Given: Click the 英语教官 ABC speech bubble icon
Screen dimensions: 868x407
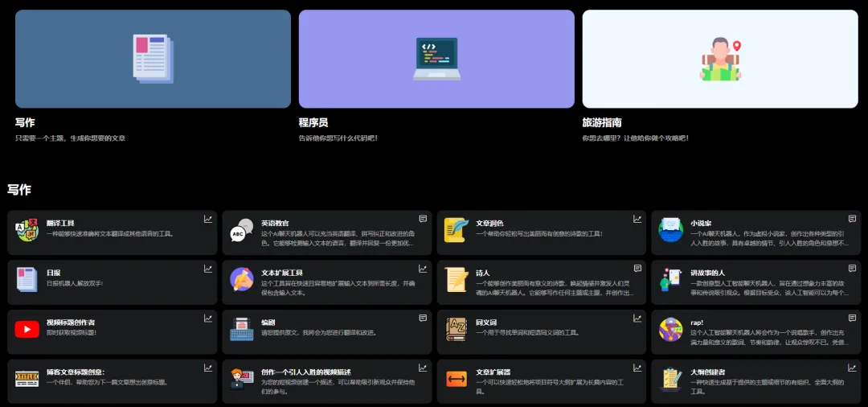Looking at the screenshot, I should pos(241,230).
